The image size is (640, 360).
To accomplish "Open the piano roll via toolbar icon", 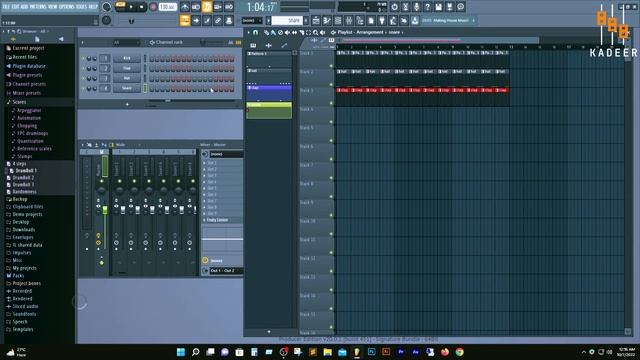I will click(327, 20).
